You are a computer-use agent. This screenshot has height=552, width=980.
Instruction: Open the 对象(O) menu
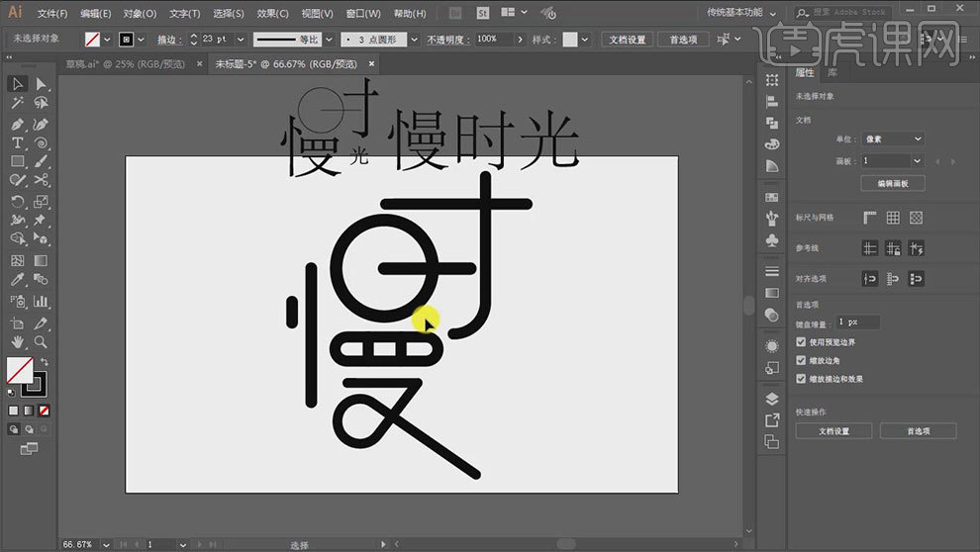click(140, 13)
